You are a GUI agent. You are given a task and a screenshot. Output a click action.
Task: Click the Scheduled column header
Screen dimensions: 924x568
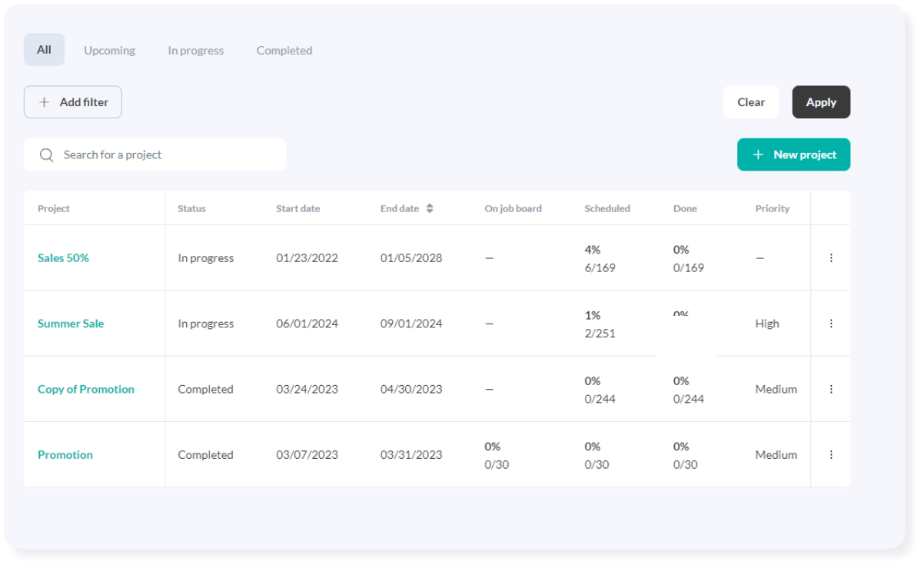click(607, 208)
